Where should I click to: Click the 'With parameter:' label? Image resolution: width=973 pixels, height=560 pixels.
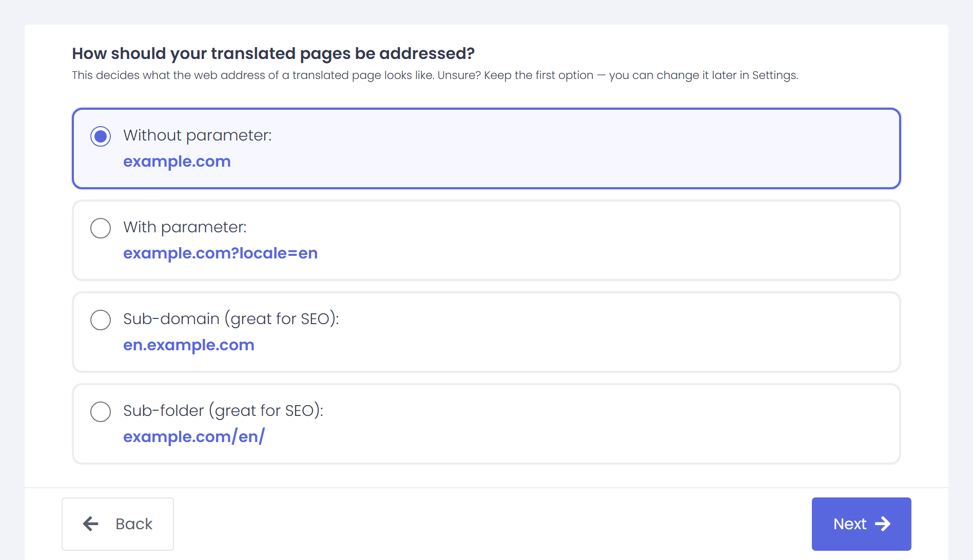click(185, 227)
